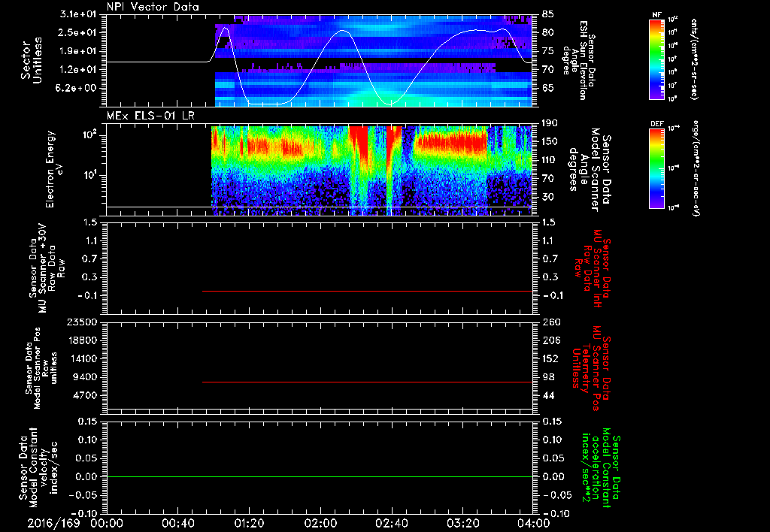
Task: Click the '150' scanner angle tick label
Action: point(550,141)
